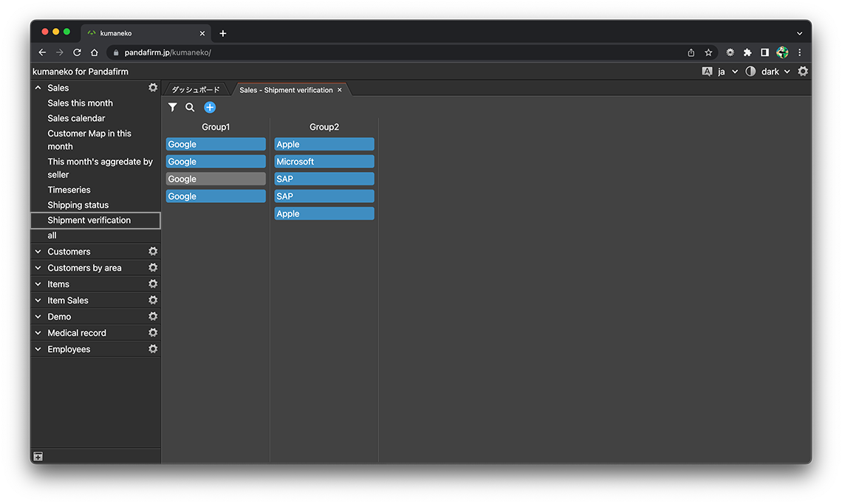Open the global settings gear in the header
The width and height of the screenshot is (842, 504).
(803, 72)
